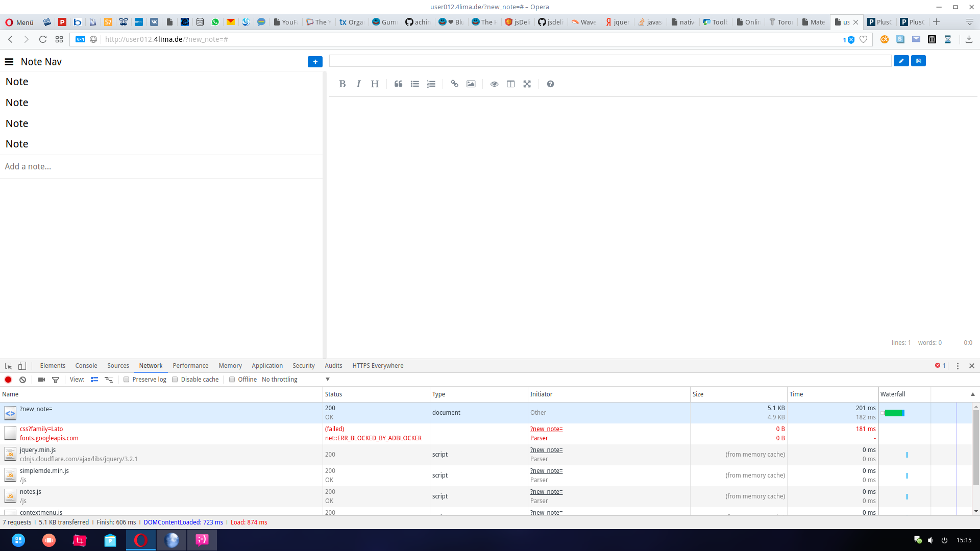Viewport: 980px width, 551px height.
Task: Enable the Offline checkbox
Action: click(x=232, y=380)
